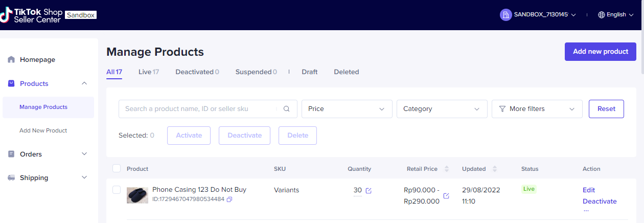Screen dimensions: 644x223
Task: Open Homepage from the sidebar
Action: 37,60
